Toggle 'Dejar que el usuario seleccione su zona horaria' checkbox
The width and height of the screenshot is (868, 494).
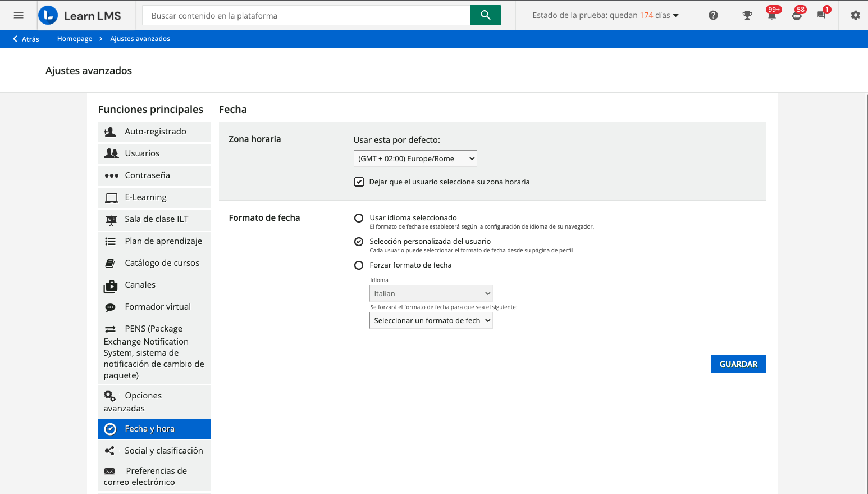point(359,182)
